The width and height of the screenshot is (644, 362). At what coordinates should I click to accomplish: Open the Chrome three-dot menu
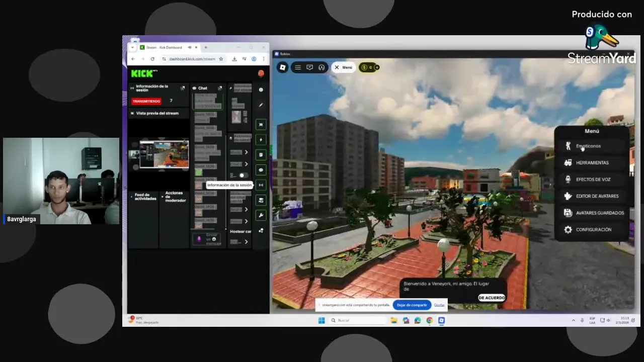point(263,59)
